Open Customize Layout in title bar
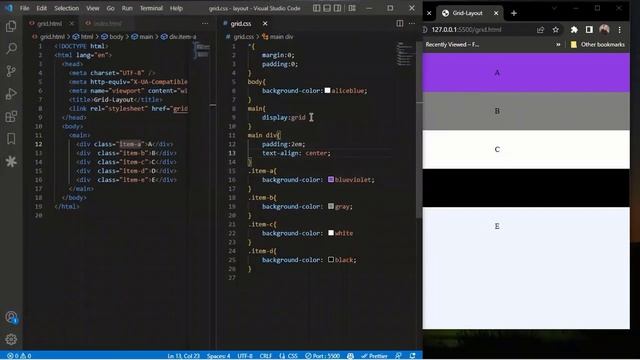Screen dimensions: 640x360 click(352, 8)
